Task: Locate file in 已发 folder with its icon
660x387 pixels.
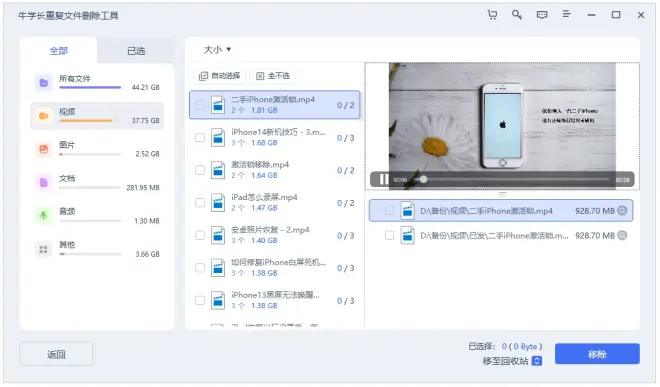Action: pyautogui.click(x=501, y=235)
